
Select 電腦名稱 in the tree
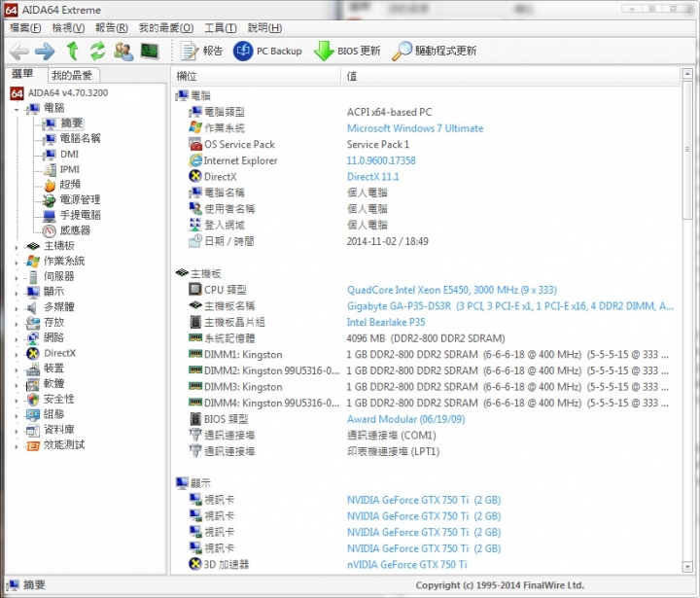coord(81,138)
